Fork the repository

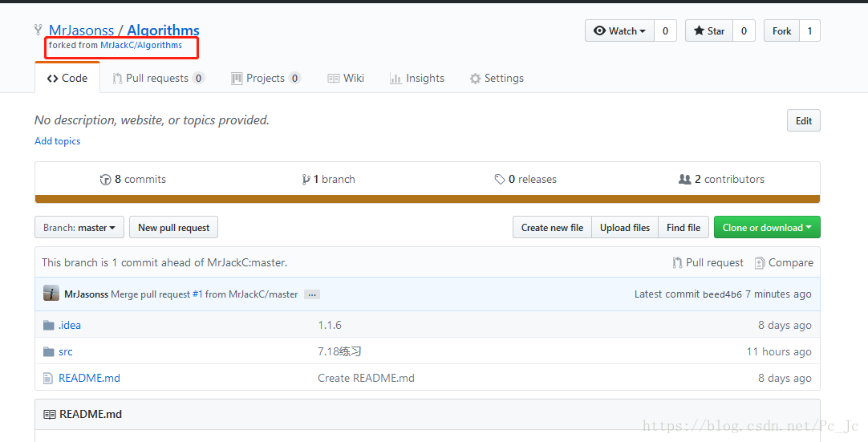pyautogui.click(x=781, y=31)
